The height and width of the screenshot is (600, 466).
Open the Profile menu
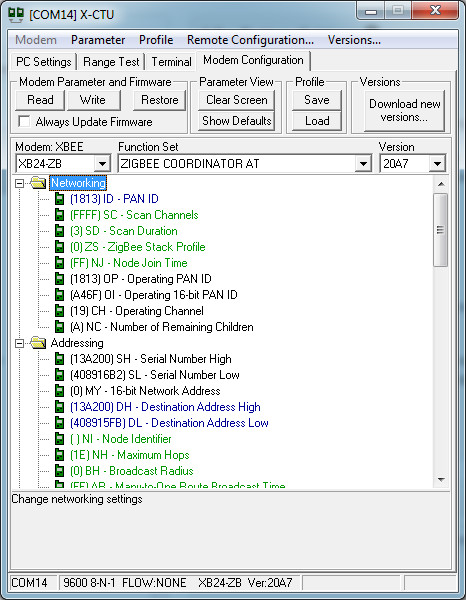(156, 40)
